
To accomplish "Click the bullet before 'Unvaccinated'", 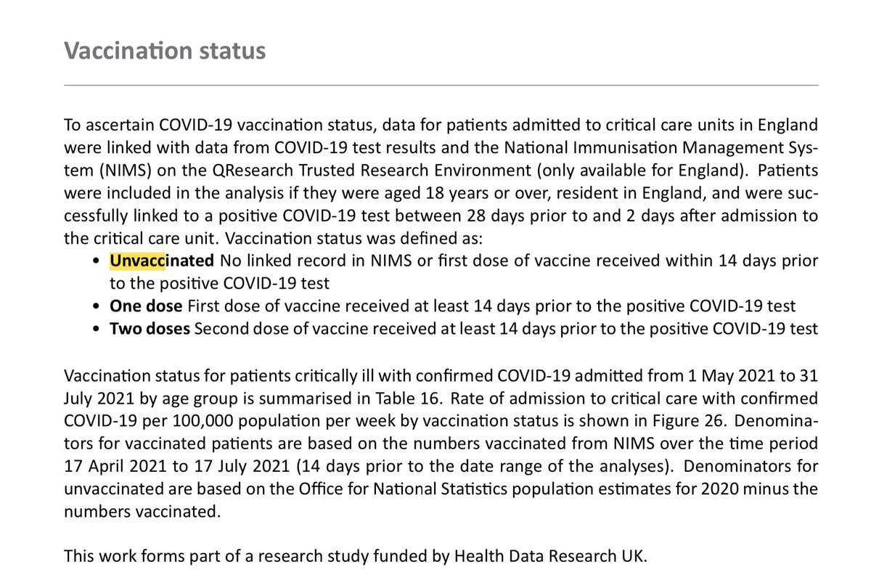I will tap(97, 261).
